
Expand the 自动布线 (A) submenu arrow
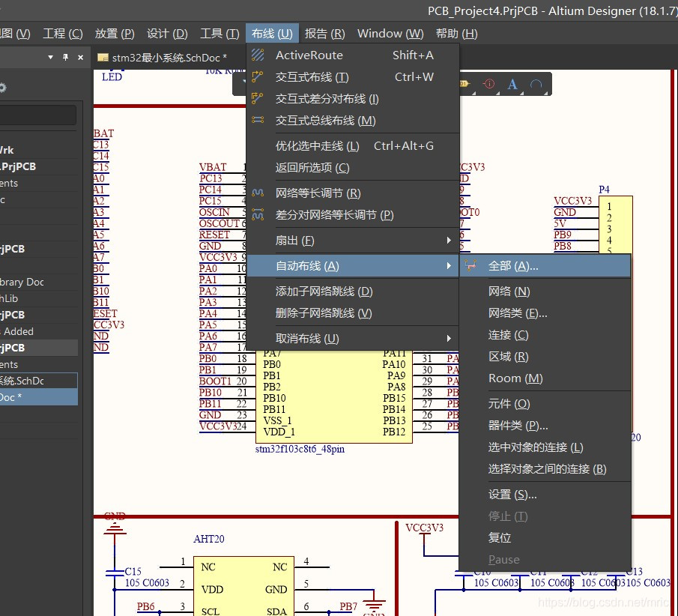click(x=449, y=265)
